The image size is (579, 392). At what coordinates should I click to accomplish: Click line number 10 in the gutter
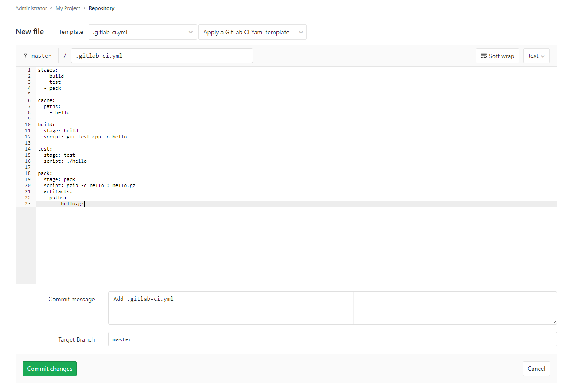pos(28,125)
